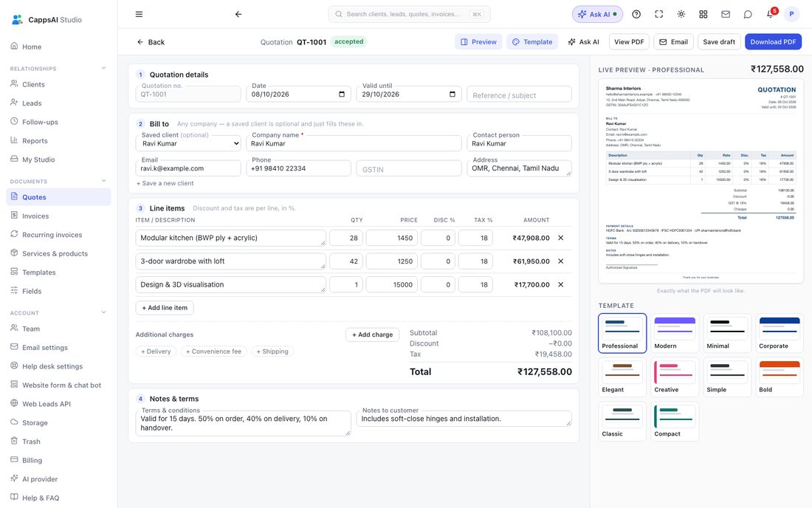The height and width of the screenshot is (508, 812).
Task: Open Recurring invoices in the sidebar
Action: pyautogui.click(x=58, y=235)
